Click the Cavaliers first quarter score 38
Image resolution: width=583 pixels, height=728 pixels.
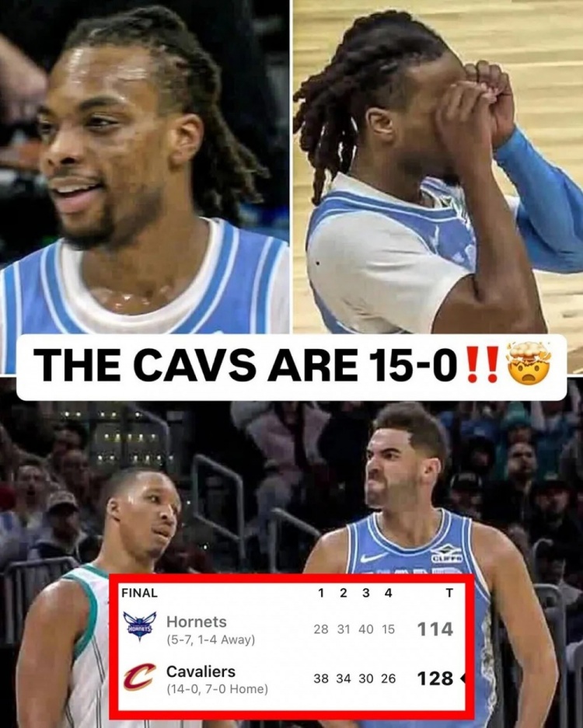[321, 679]
